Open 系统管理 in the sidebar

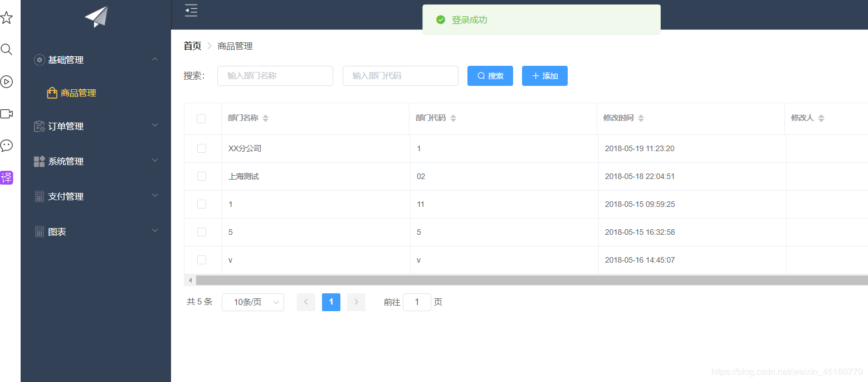click(96, 162)
